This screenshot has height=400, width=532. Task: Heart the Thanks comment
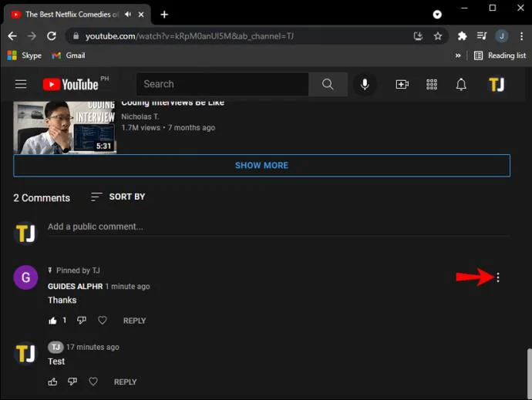[x=102, y=321]
